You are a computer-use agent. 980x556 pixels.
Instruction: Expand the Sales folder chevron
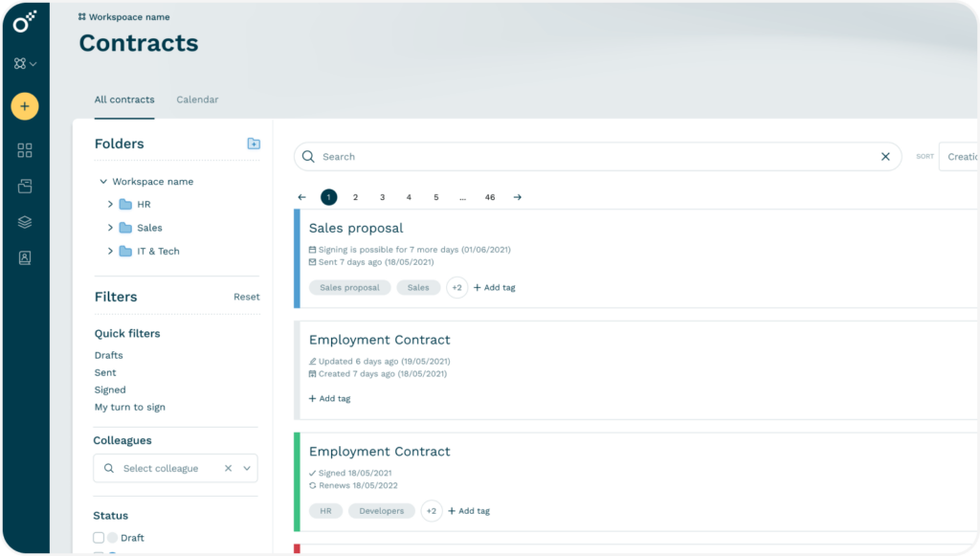pyautogui.click(x=111, y=228)
